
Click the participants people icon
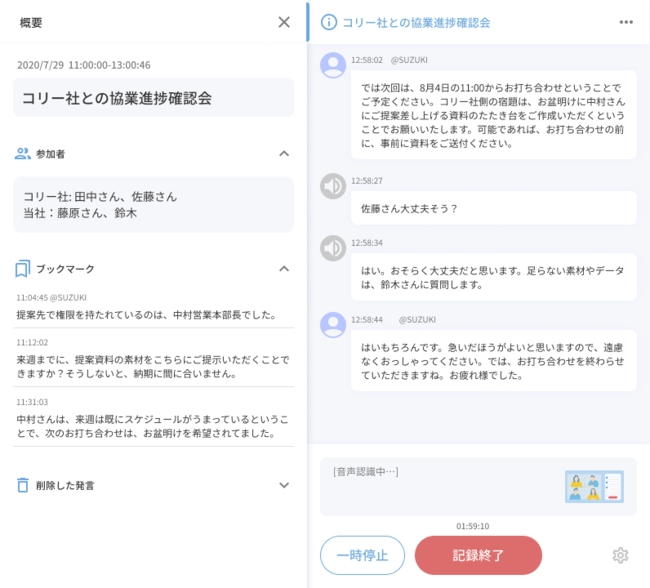pyautogui.click(x=23, y=154)
